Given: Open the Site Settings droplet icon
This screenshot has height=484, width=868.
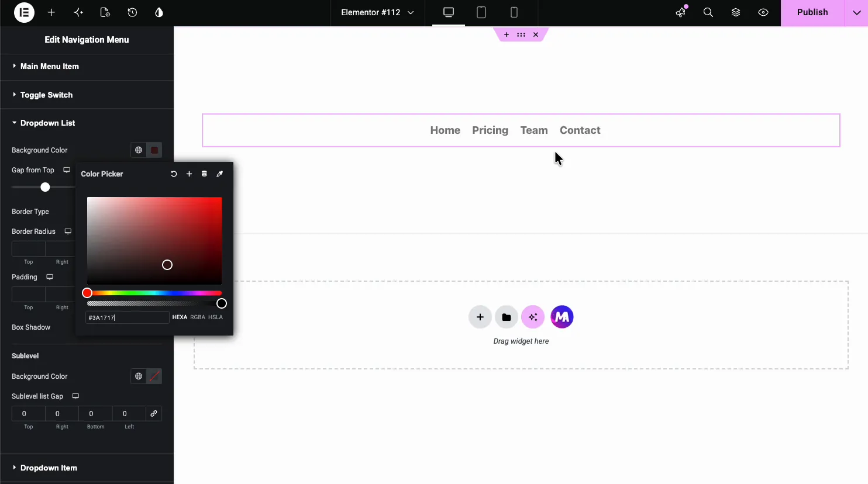Looking at the screenshot, I should [159, 12].
